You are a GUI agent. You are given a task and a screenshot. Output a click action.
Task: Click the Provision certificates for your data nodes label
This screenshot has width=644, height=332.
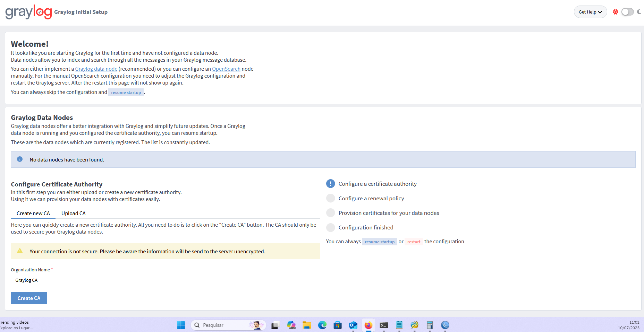coord(389,213)
